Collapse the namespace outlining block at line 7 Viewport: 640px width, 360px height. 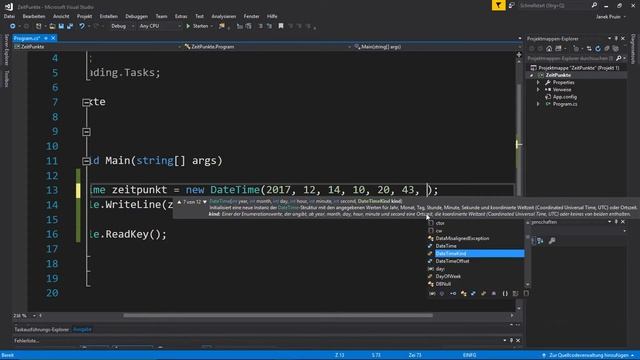point(86,102)
